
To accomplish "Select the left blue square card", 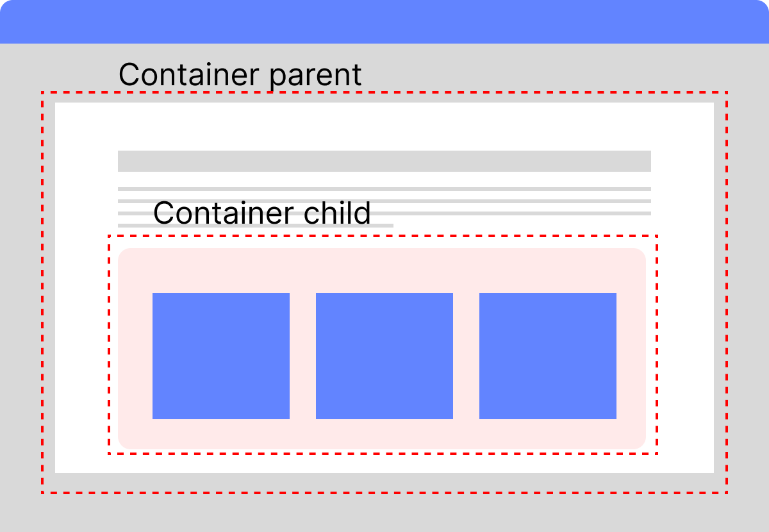I will (221, 356).
